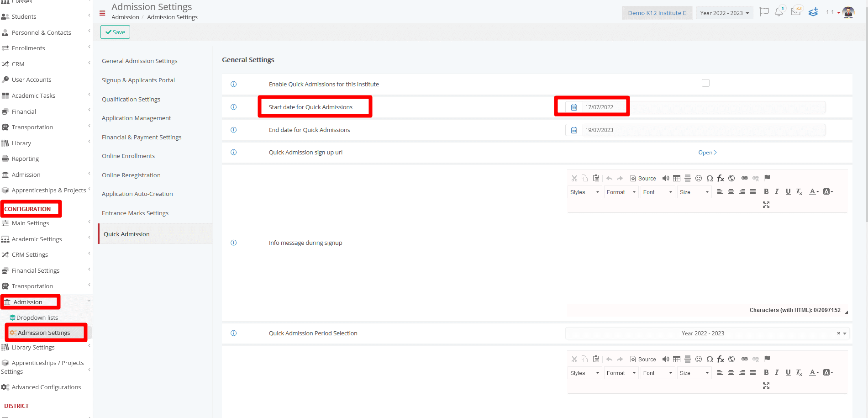Open Qualification Settings tab

(131, 99)
